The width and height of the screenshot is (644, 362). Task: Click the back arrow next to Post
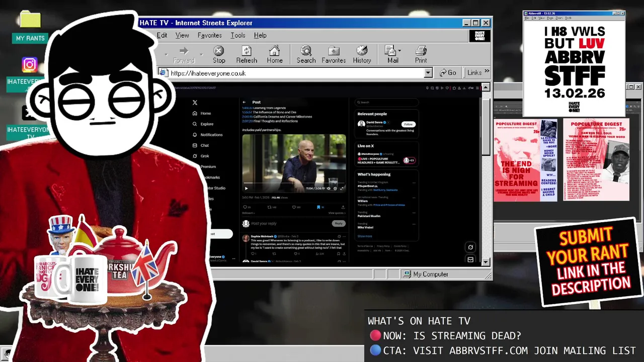[x=244, y=102]
